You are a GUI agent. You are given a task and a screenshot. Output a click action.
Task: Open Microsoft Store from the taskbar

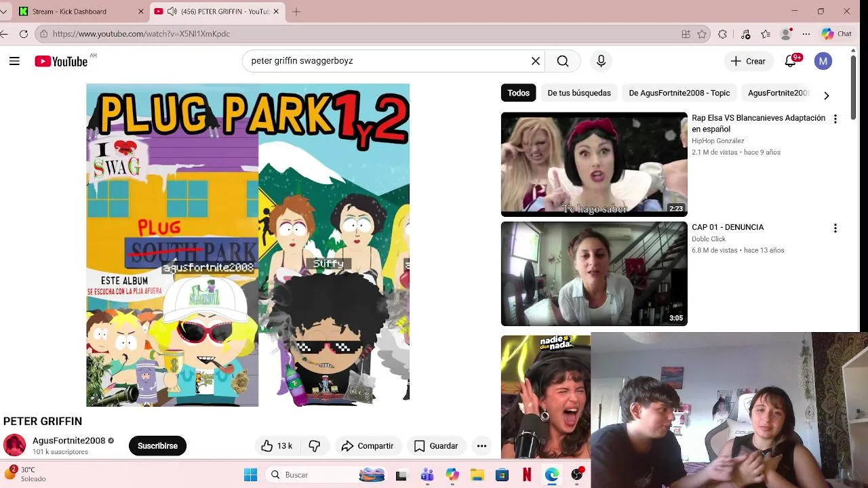pyautogui.click(x=502, y=474)
